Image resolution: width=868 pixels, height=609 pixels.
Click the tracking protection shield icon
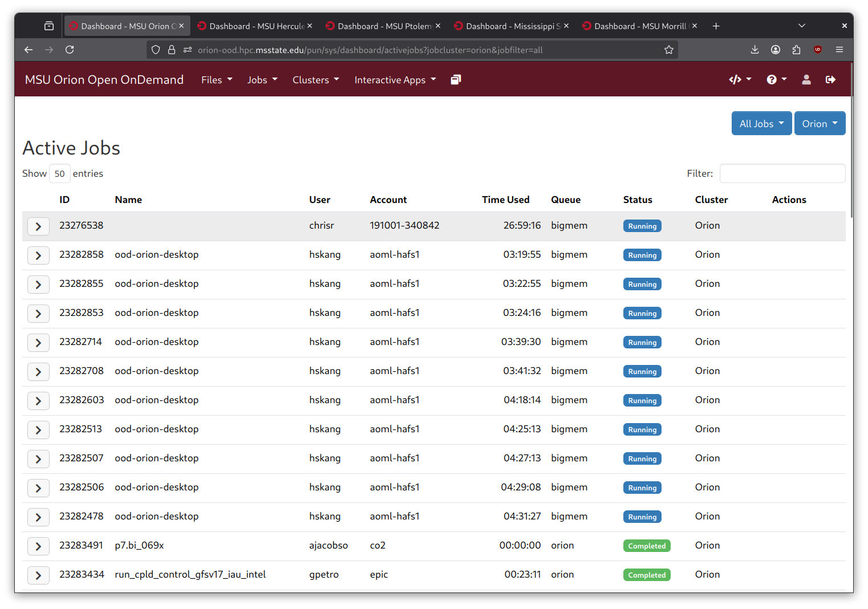click(156, 50)
